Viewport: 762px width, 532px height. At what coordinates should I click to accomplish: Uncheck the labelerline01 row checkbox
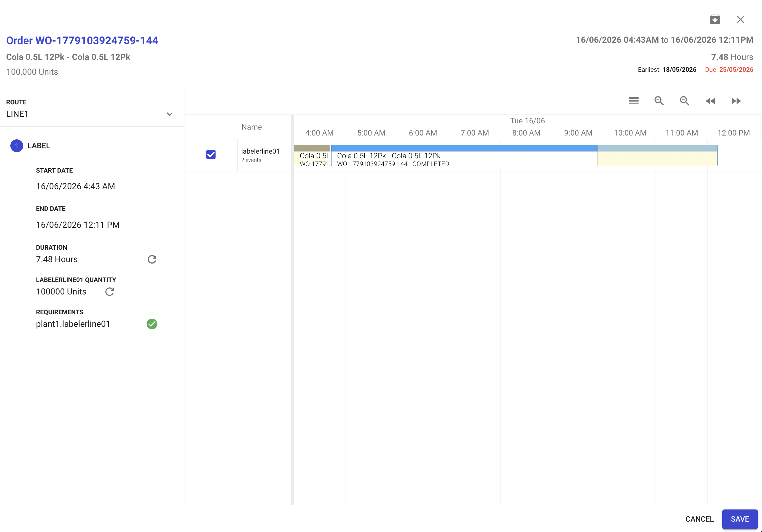[211, 155]
